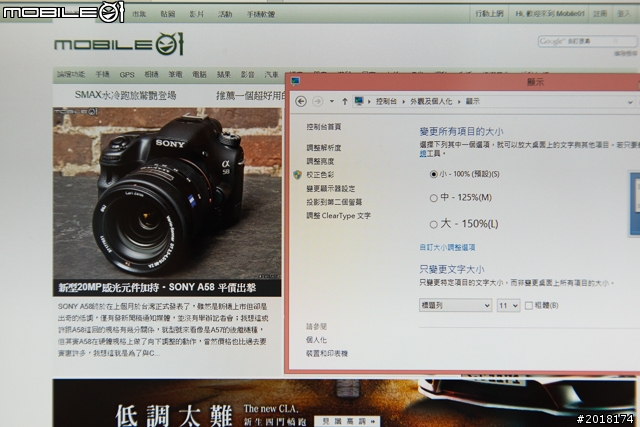This screenshot has width=640, height=427.
Task: Click the 低調太難 The new CLA banner ad
Action: [344, 403]
